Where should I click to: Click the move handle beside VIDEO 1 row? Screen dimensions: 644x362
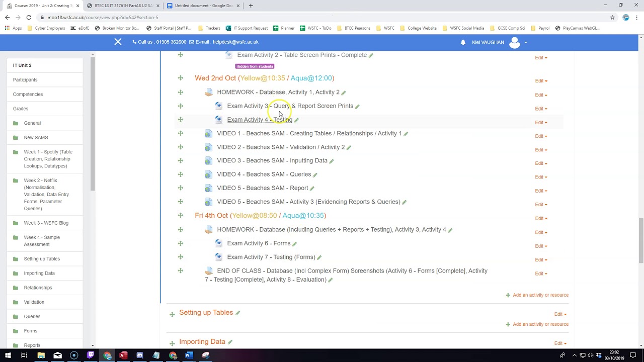(180, 133)
